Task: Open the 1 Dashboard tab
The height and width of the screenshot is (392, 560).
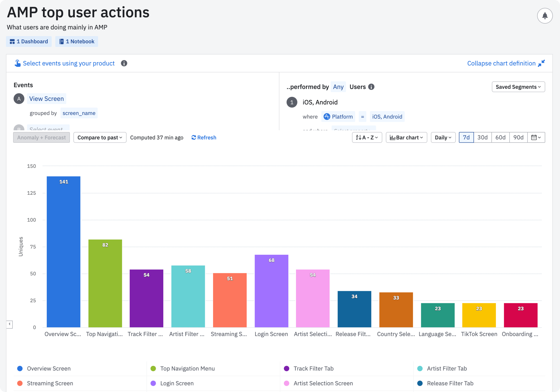Action: tap(29, 42)
